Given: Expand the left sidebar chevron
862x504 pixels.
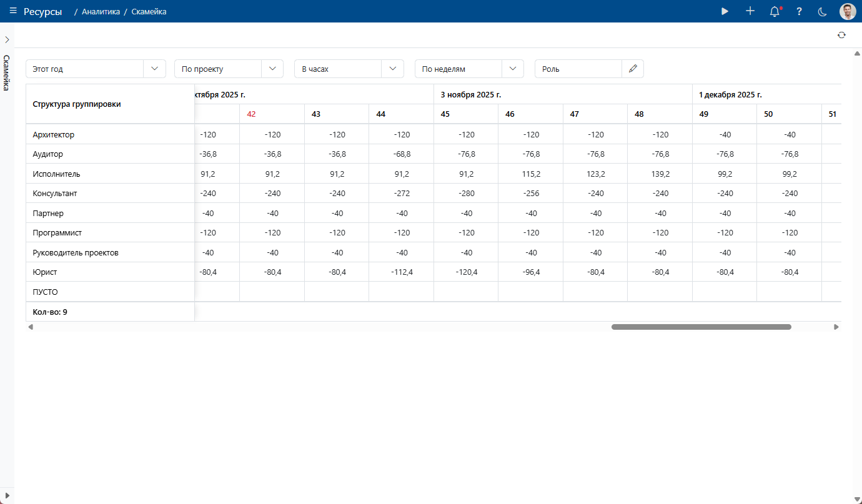Looking at the screenshot, I should 7,39.
